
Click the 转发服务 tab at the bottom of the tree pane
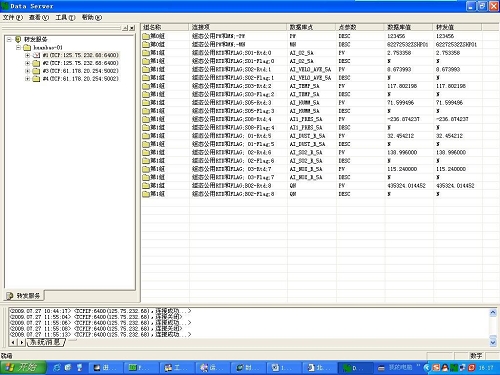pos(24,296)
